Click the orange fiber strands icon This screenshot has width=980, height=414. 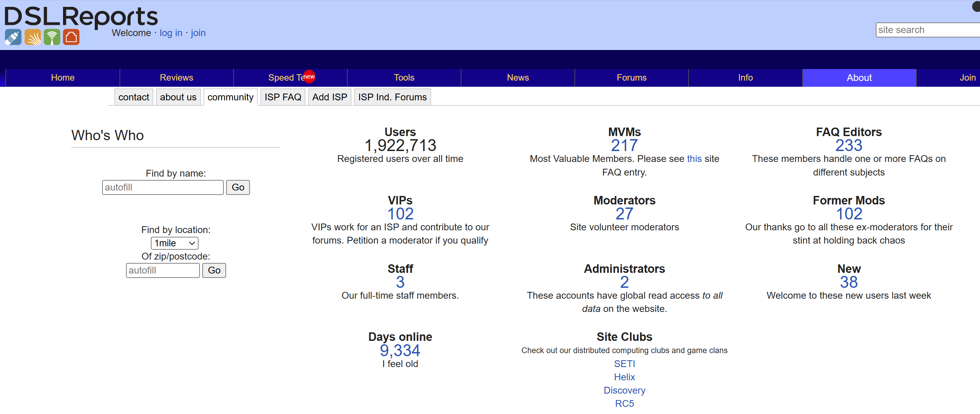(33, 37)
